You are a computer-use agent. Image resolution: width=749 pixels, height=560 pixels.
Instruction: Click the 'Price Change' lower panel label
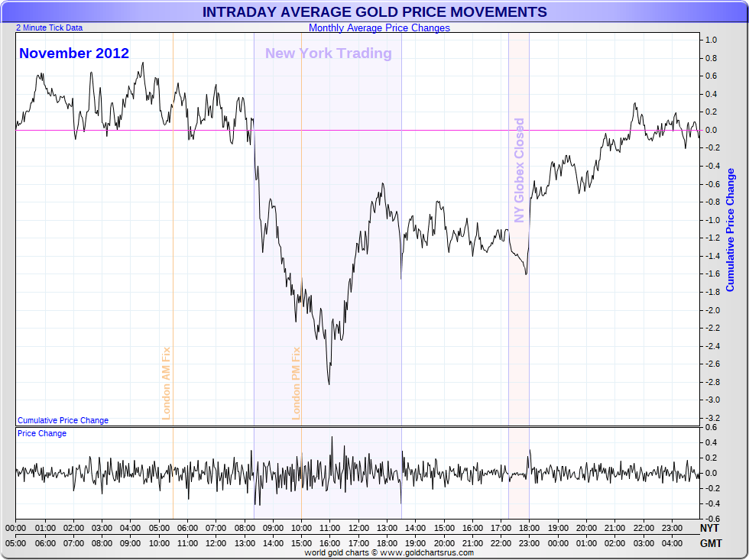pos(42,433)
